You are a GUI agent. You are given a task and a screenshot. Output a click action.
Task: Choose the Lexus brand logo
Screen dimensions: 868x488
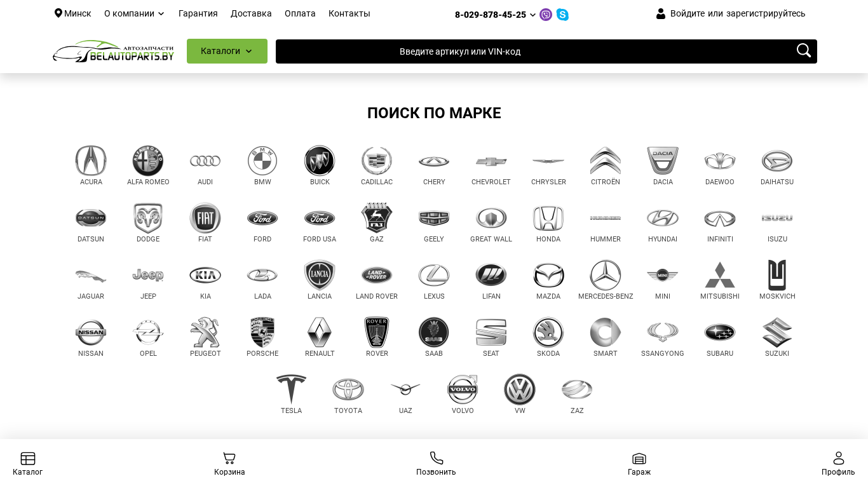434,275
